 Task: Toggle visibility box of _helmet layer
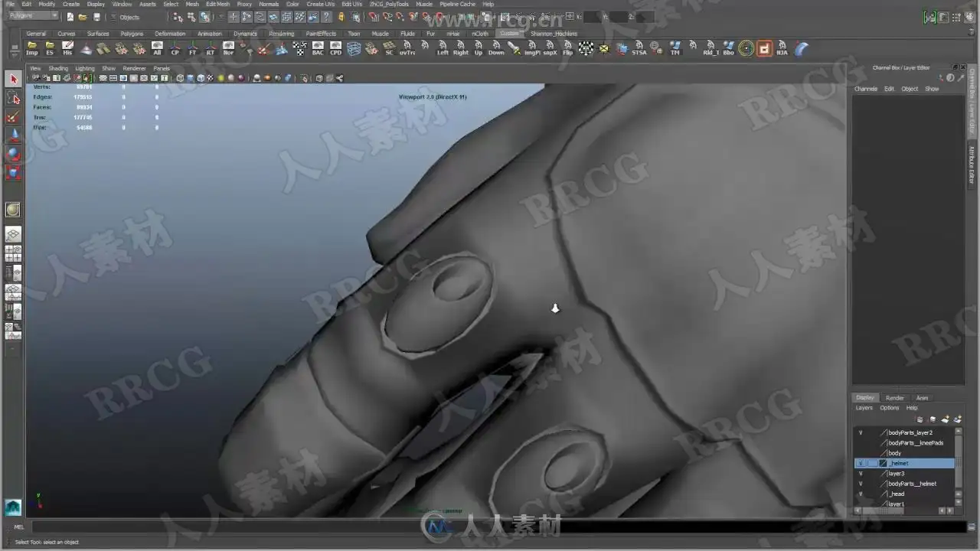(x=861, y=463)
